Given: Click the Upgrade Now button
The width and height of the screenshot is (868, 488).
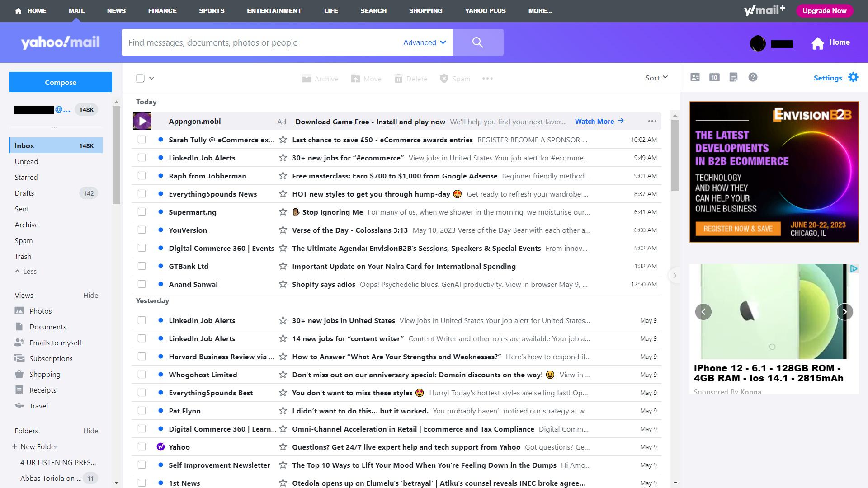Looking at the screenshot, I should (x=824, y=11).
